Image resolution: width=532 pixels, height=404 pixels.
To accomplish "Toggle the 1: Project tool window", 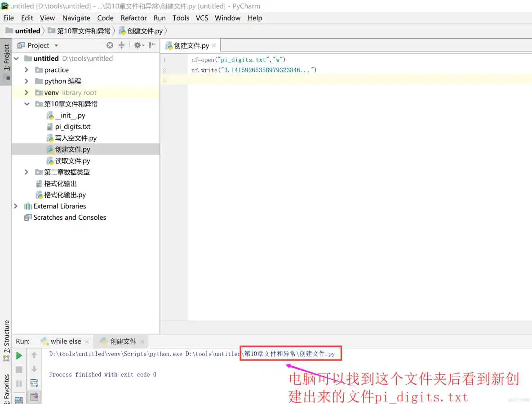I will tap(6, 58).
